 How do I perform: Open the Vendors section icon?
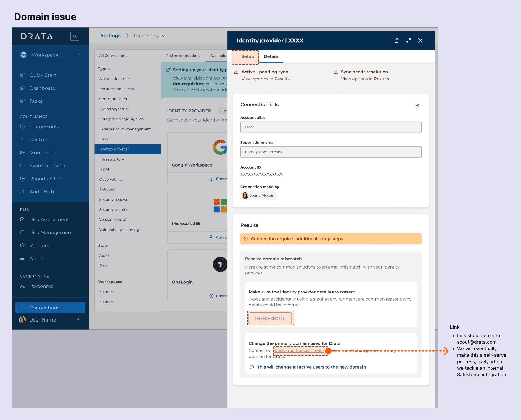pyautogui.click(x=22, y=245)
